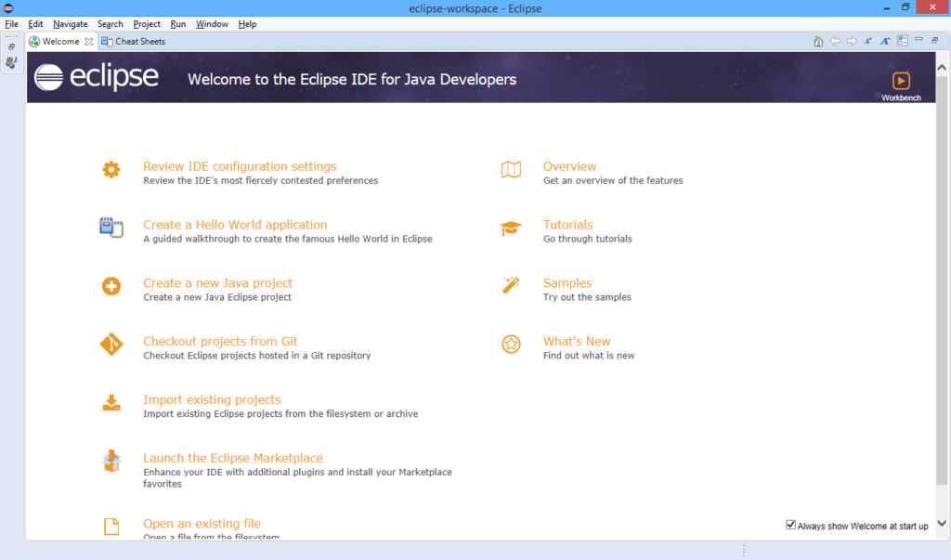Click the blank document icon for open file

111,526
